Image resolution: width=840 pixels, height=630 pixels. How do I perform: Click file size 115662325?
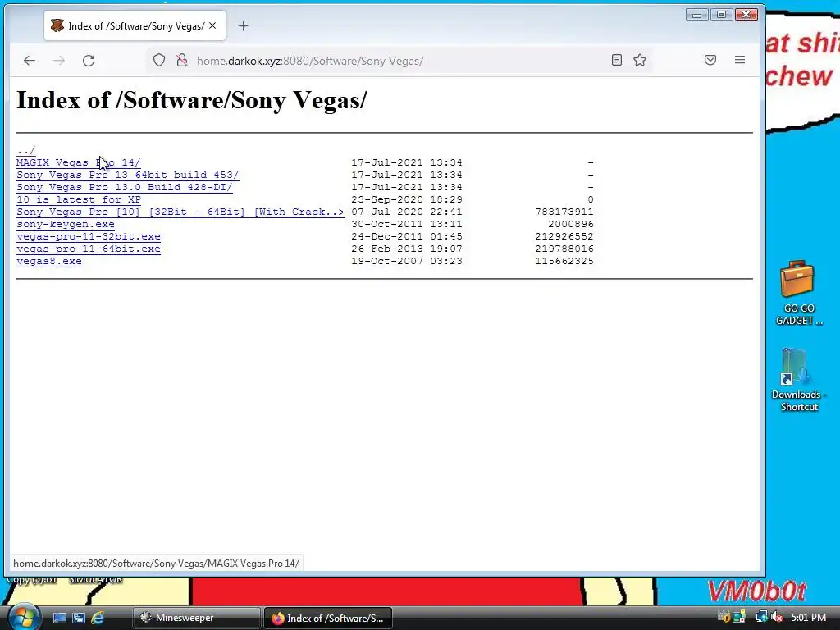(x=564, y=261)
